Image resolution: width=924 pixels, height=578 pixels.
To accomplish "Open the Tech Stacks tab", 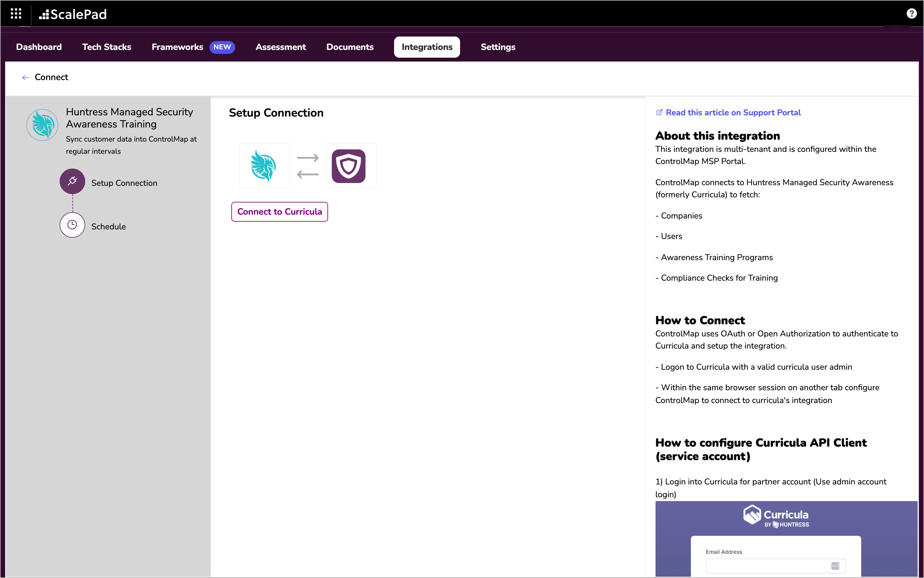I will (107, 47).
